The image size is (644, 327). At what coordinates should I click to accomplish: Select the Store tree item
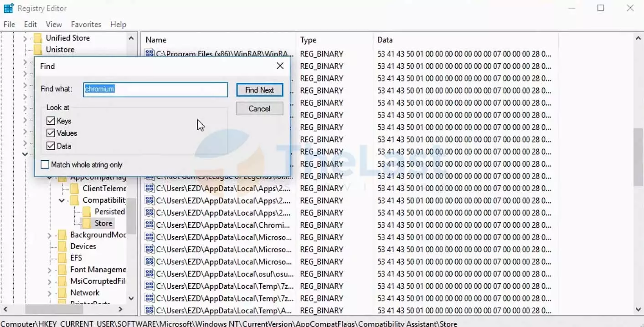(103, 223)
